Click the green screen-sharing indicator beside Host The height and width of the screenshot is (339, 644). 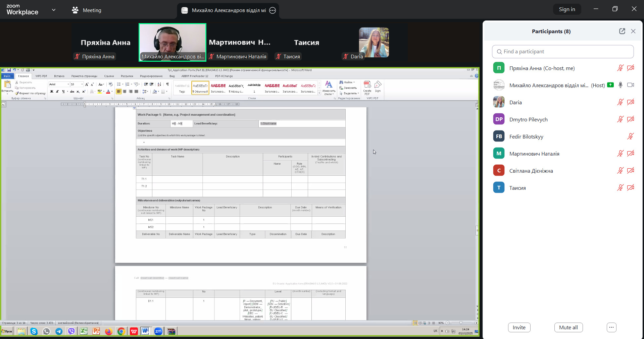610,85
